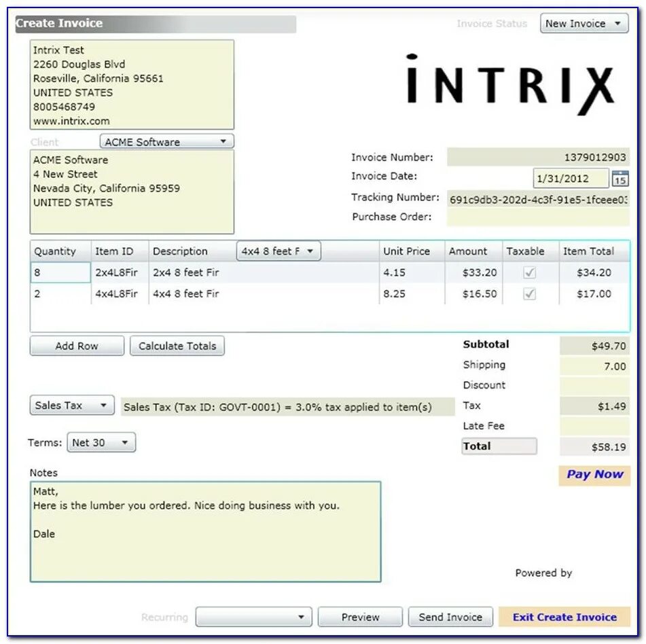
Task: Click the Unit Price column header
Action: pyautogui.click(x=412, y=251)
